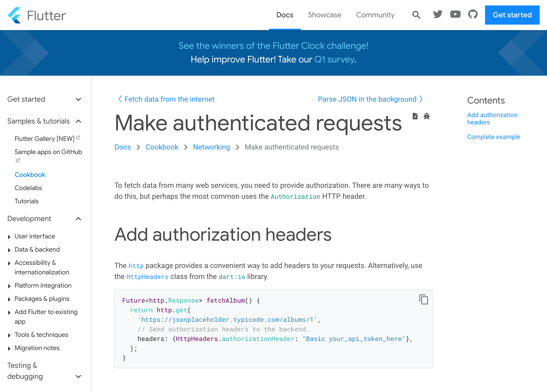Collapse the Samples & tutorials section
This screenshot has height=392, width=547.
pyautogui.click(x=78, y=121)
